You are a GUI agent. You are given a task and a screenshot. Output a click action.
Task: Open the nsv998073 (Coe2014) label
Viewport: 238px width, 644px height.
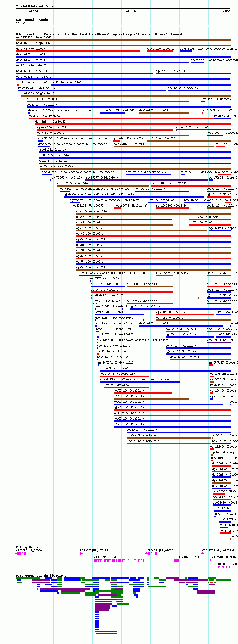(x=142, y=284)
